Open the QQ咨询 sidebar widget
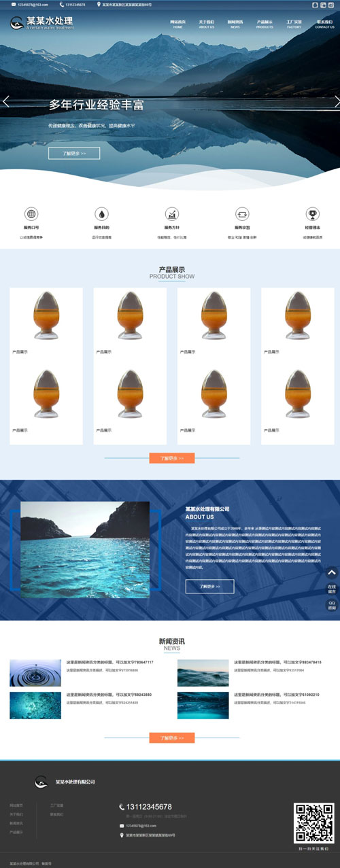 click(x=332, y=605)
